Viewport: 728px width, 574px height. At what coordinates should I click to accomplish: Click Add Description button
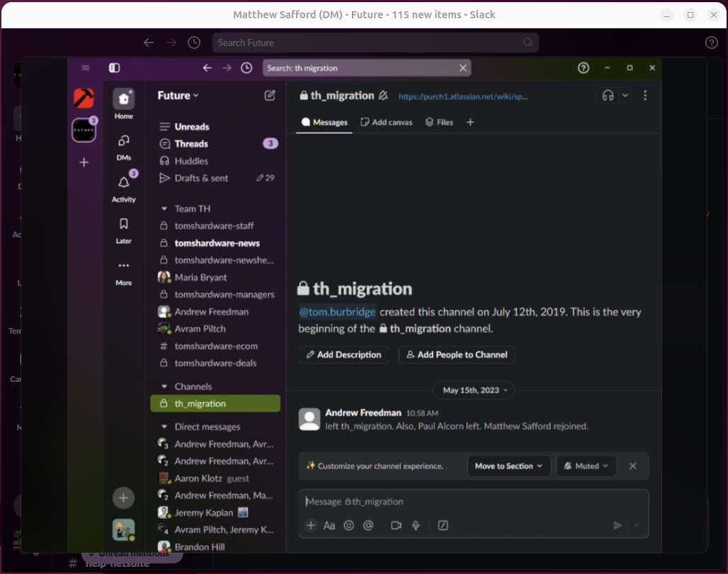[343, 354]
